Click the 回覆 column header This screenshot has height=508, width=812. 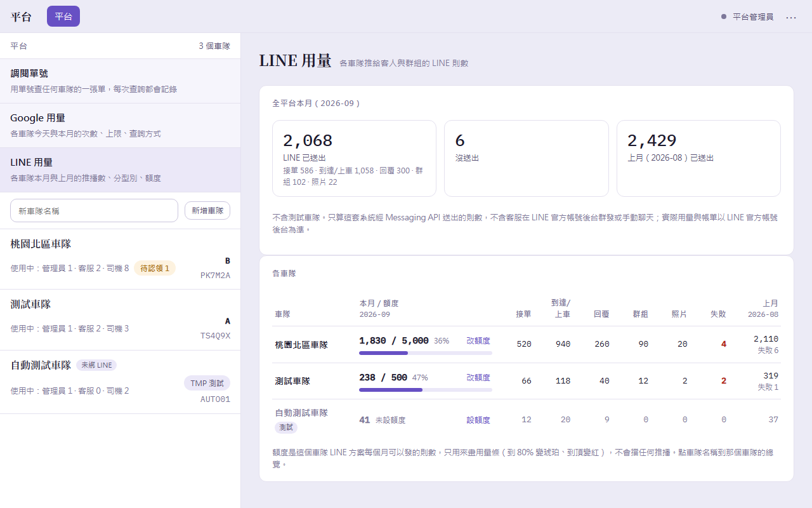click(601, 314)
